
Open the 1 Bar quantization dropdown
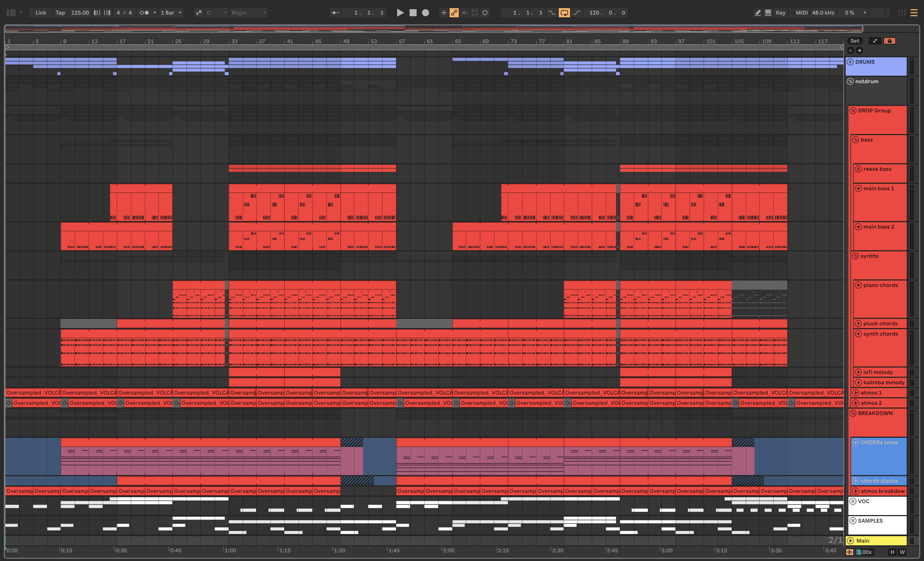[171, 13]
